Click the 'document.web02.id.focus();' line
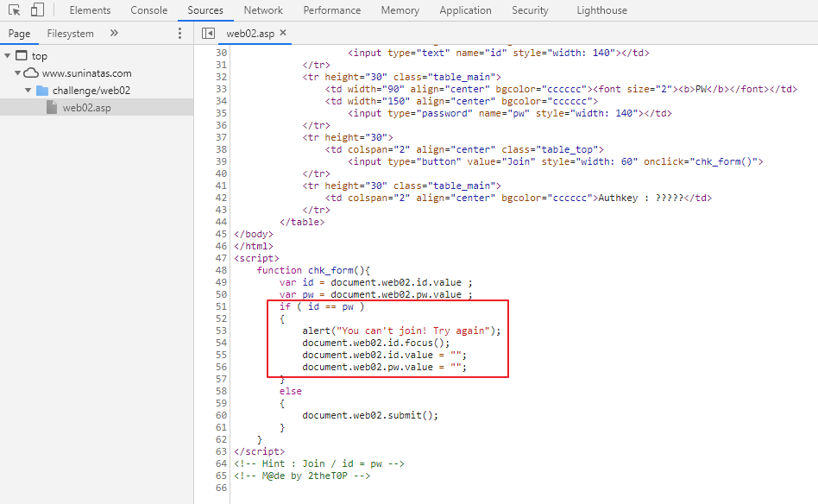The height and width of the screenshot is (504, 818). (x=375, y=343)
